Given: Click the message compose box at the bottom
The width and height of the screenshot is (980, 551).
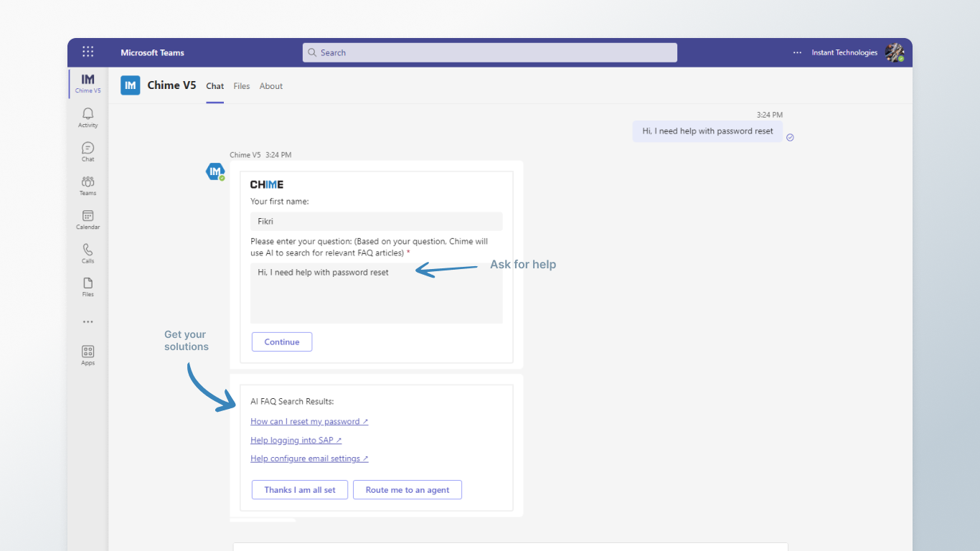Looking at the screenshot, I should tap(510, 547).
